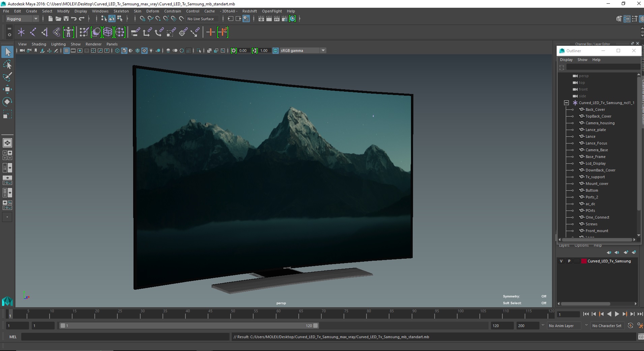Open the Redshift menu

point(250,11)
